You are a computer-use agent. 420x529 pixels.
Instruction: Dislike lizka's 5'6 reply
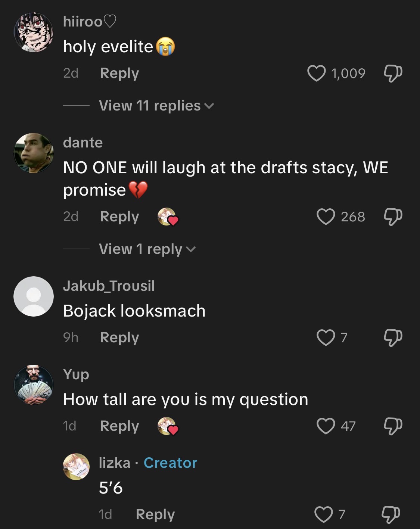[x=391, y=514]
